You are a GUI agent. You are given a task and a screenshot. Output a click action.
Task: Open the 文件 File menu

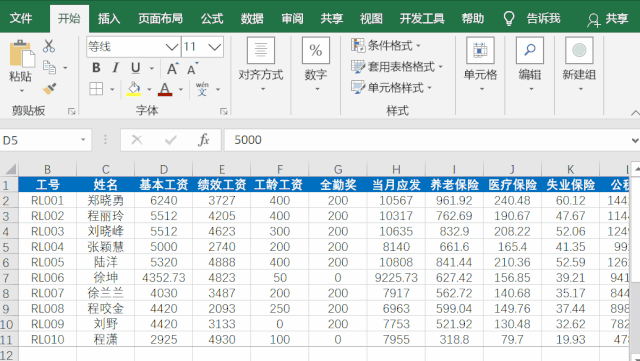coord(21,18)
